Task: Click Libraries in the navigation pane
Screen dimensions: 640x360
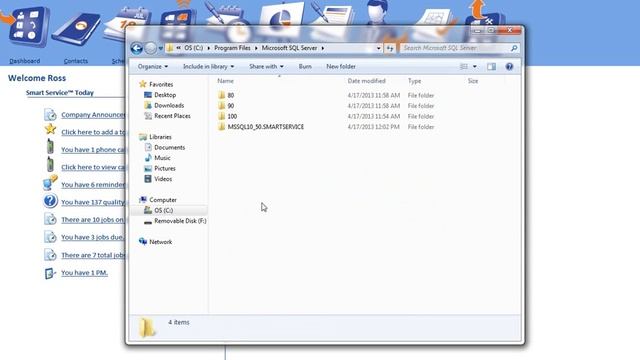Action: (160, 137)
